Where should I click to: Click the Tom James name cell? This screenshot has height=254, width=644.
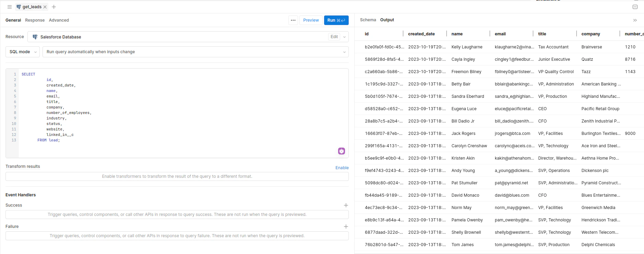(463, 245)
